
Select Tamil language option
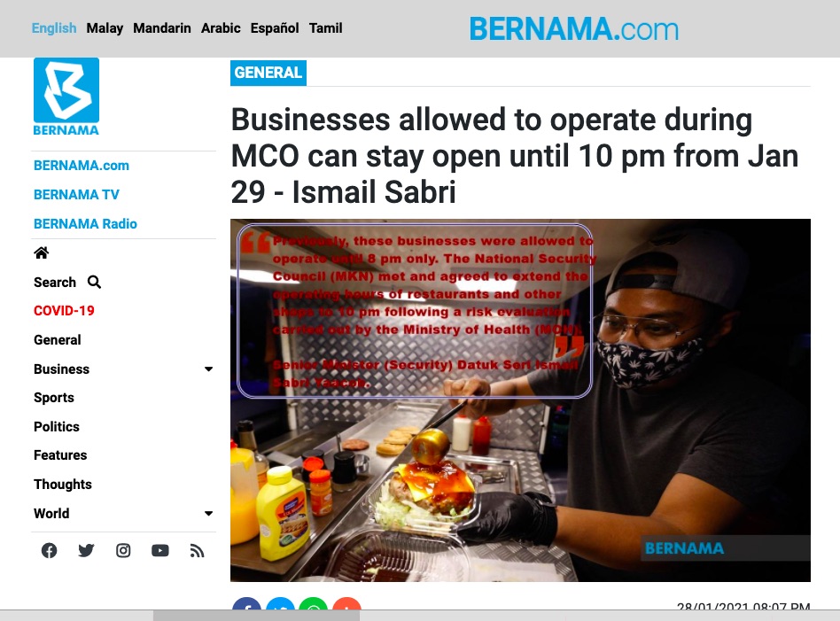pyautogui.click(x=326, y=27)
